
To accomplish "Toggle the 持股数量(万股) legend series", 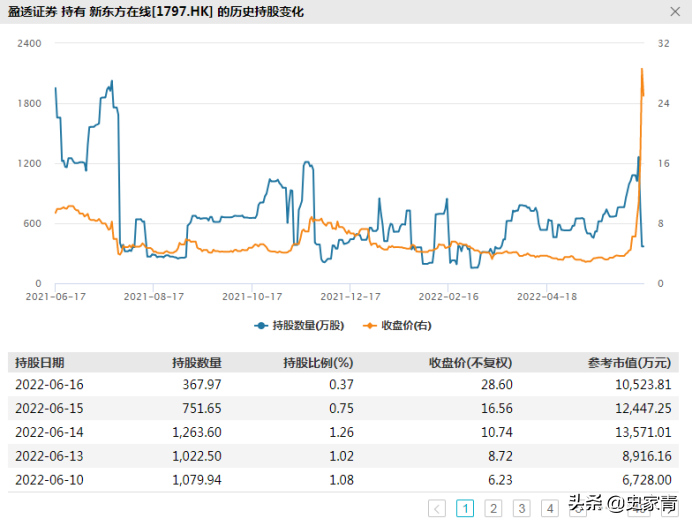I will (299, 326).
